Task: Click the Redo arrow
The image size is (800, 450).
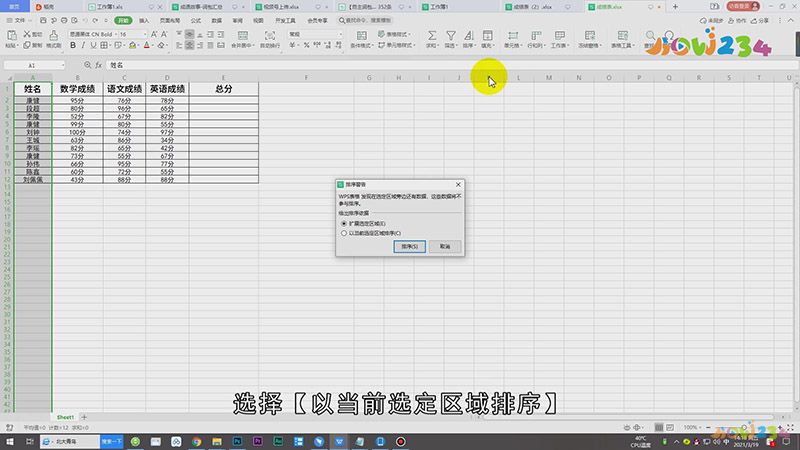Action: pos(95,20)
